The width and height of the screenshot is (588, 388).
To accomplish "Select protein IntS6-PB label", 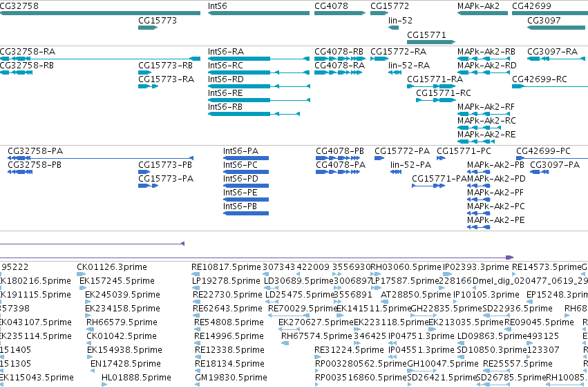I will pos(240,206).
